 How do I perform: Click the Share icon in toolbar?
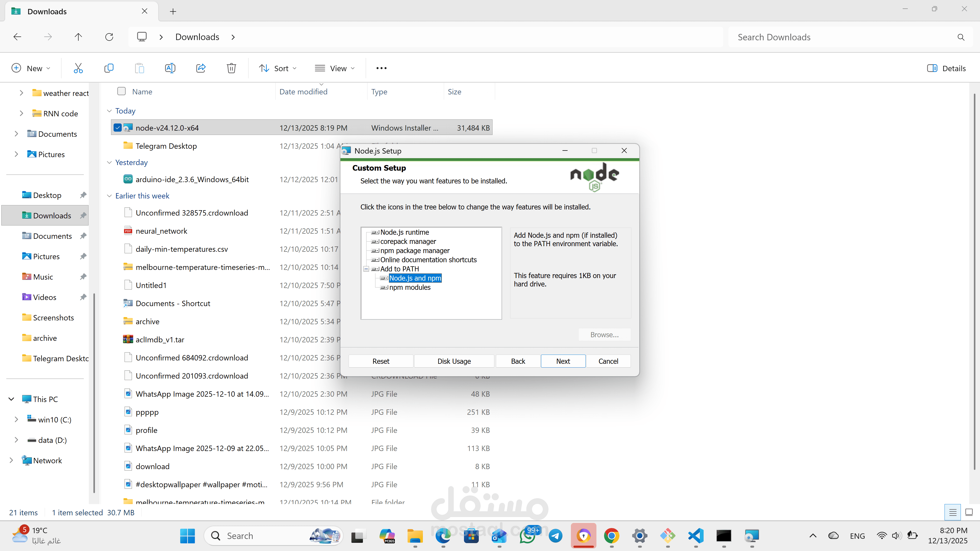201,68
